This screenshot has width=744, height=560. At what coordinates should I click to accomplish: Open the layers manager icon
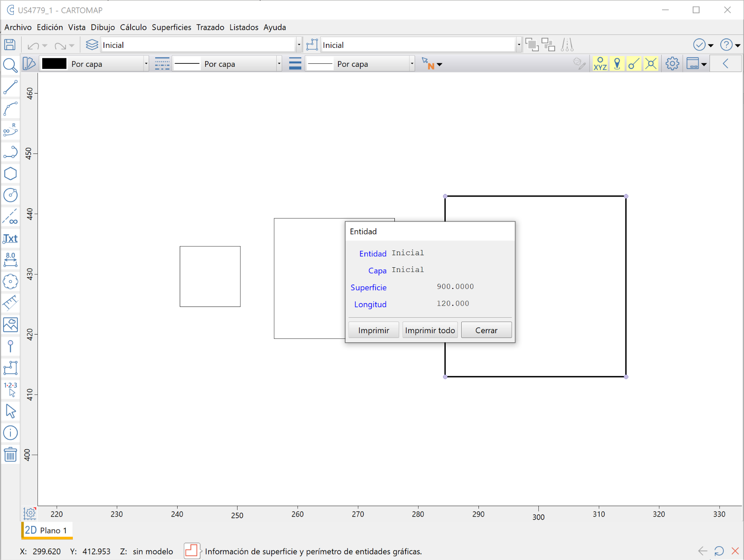pyautogui.click(x=92, y=45)
